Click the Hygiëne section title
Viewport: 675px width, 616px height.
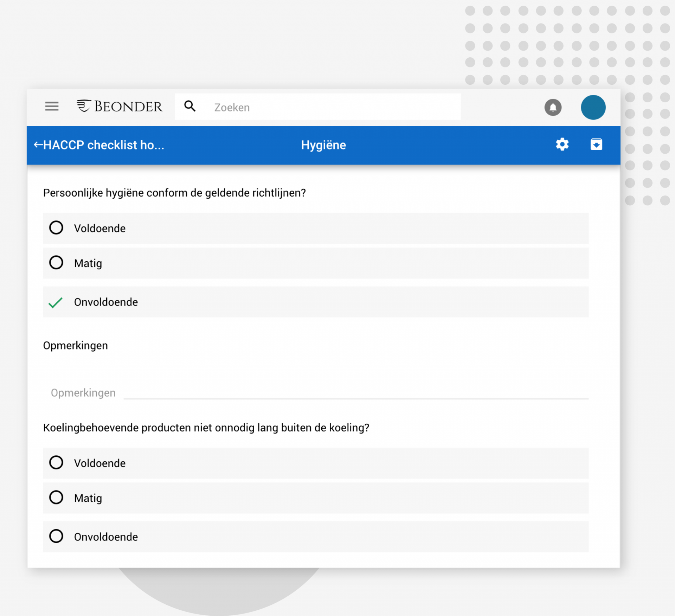click(323, 145)
